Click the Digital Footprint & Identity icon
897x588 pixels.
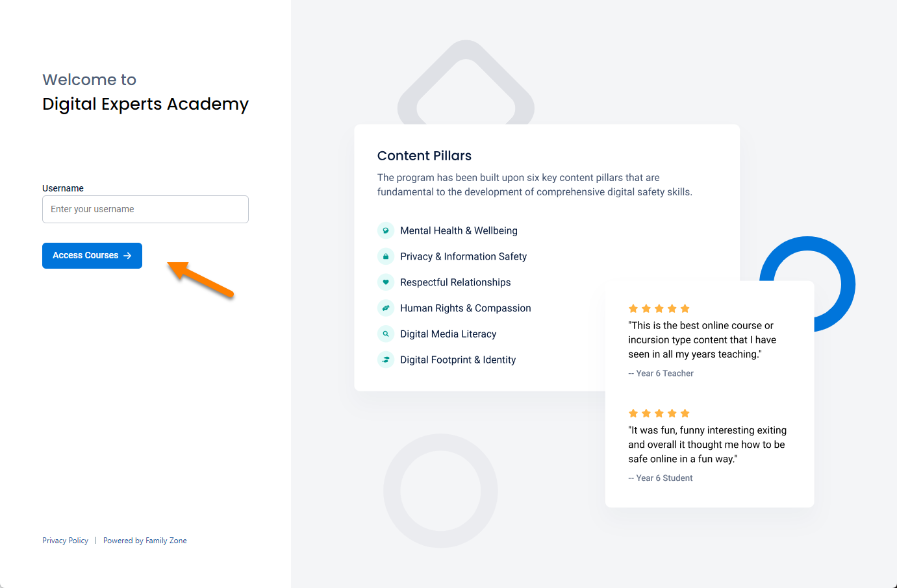click(x=386, y=360)
